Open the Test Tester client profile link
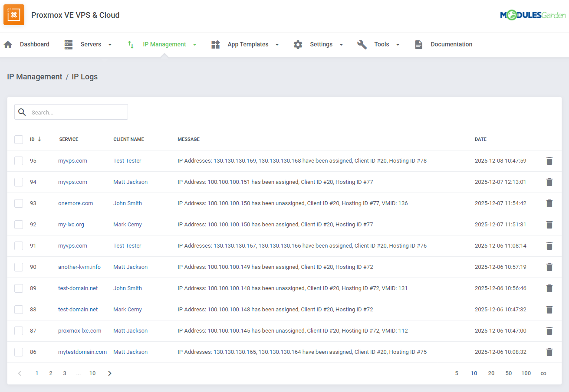The width and height of the screenshot is (569, 392). point(127,160)
